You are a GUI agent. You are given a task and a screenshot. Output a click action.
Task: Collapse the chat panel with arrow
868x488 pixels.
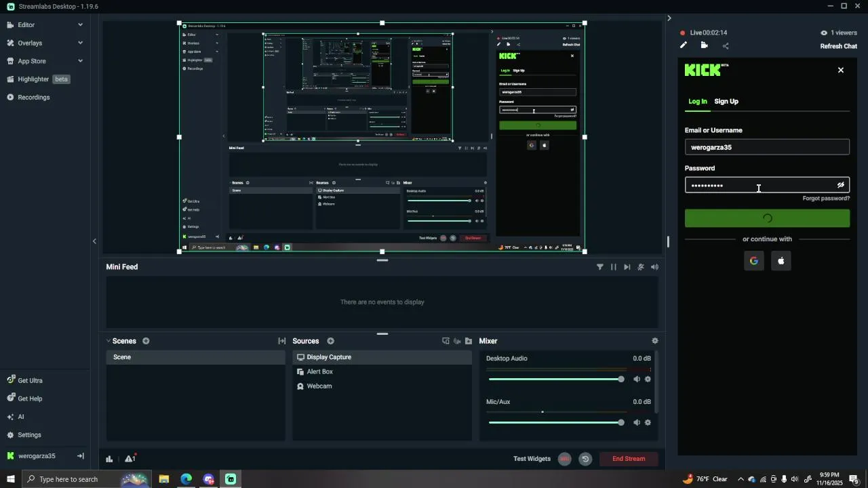click(669, 18)
